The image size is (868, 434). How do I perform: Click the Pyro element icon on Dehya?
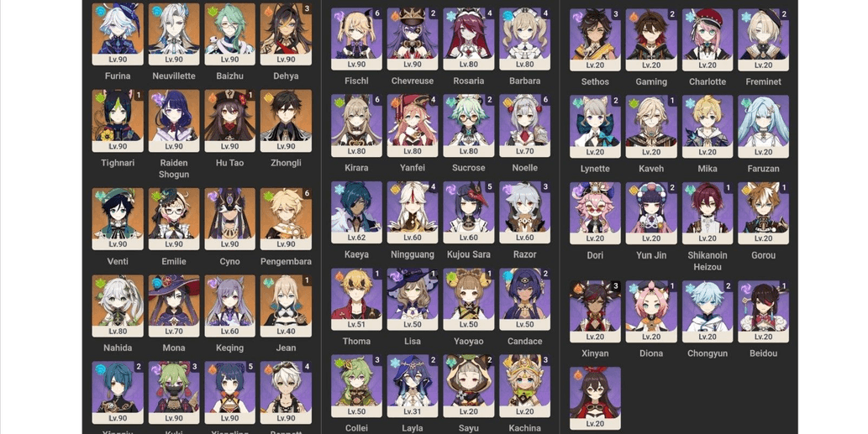coord(267,11)
